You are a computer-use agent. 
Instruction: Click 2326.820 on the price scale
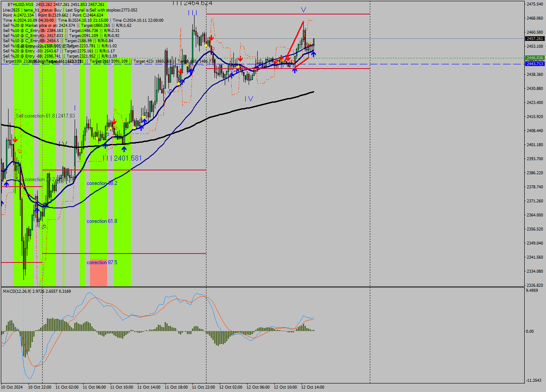point(534,285)
